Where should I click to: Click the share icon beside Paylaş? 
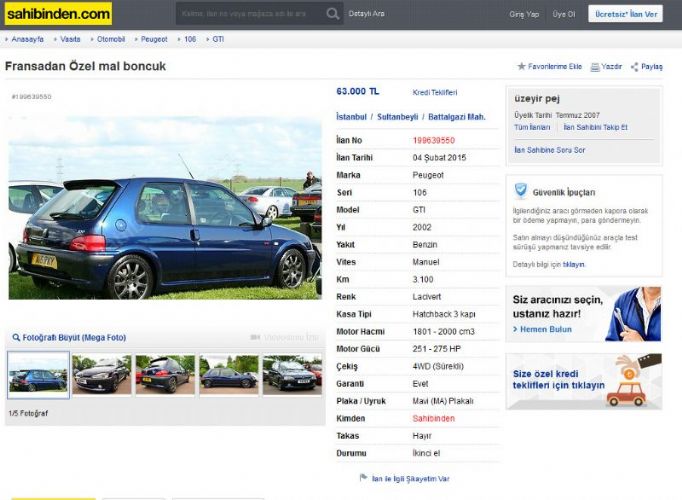(635, 67)
